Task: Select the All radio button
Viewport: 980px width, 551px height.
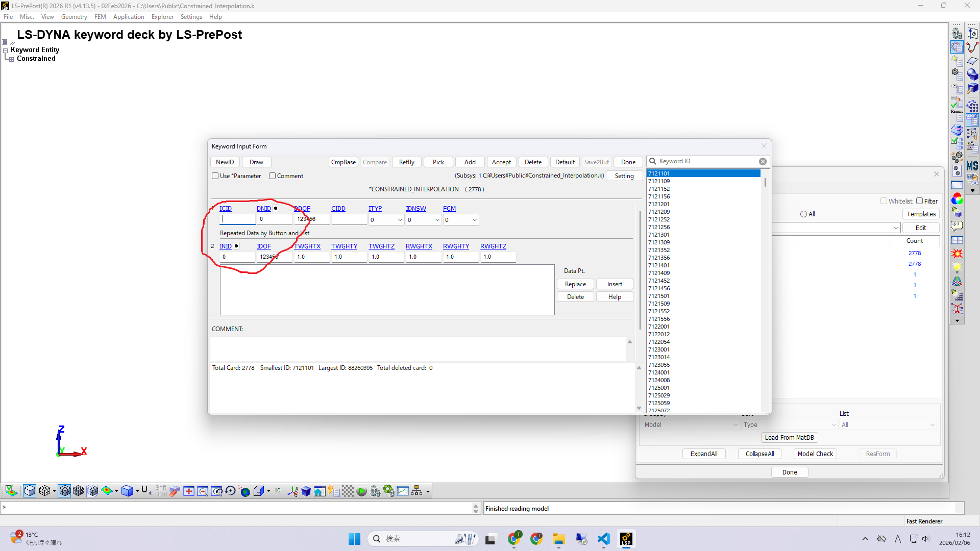Action: click(803, 214)
